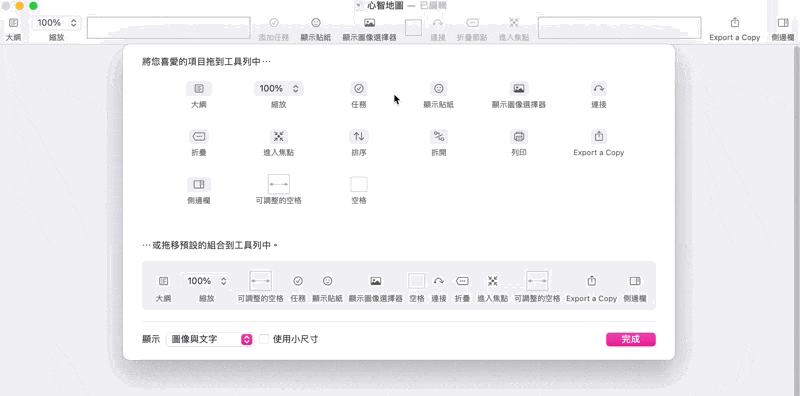This screenshot has height=396, width=800.
Task: Click the 進入焦點 icon in the window toolbar
Action: pyautogui.click(x=514, y=22)
